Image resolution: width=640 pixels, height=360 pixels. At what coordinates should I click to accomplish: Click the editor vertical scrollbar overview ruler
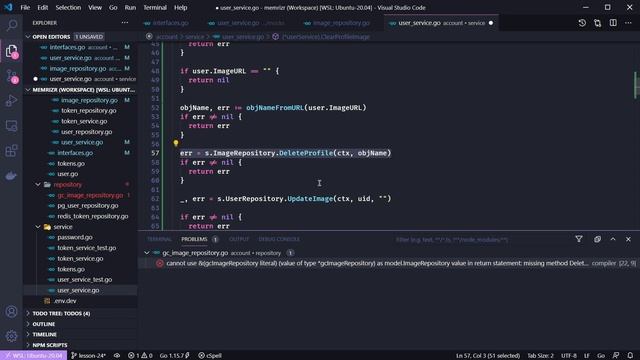pyautogui.click(x=637, y=135)
